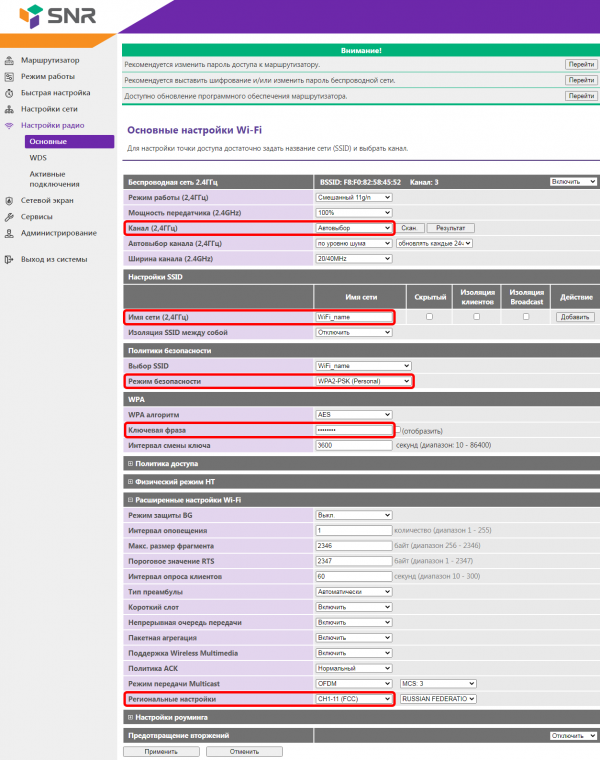Click Перейти for firmware update notice
600x760 pixels.
(x=581, y=96)
